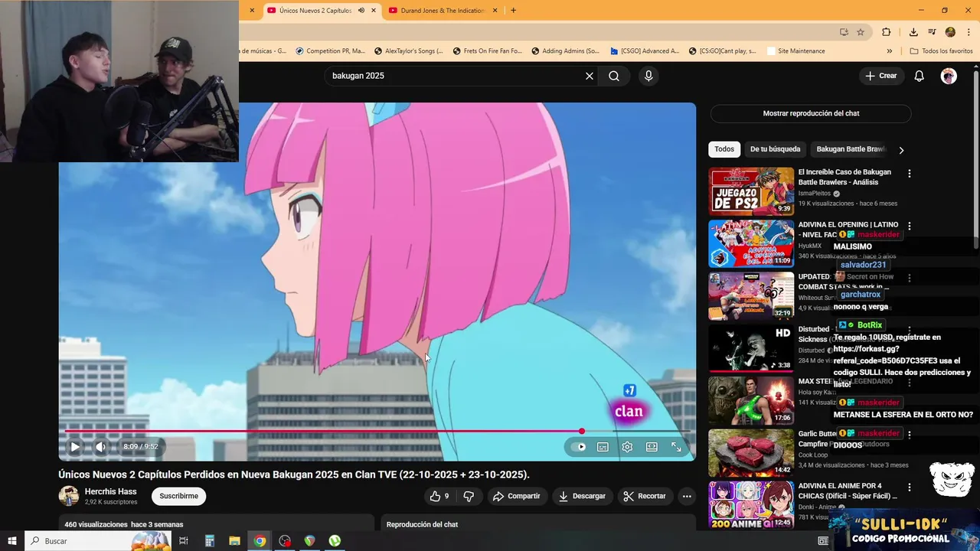Open video player settings gear
Image resolution: width=980 pixels, height=551 pixels.
point(627,447)
